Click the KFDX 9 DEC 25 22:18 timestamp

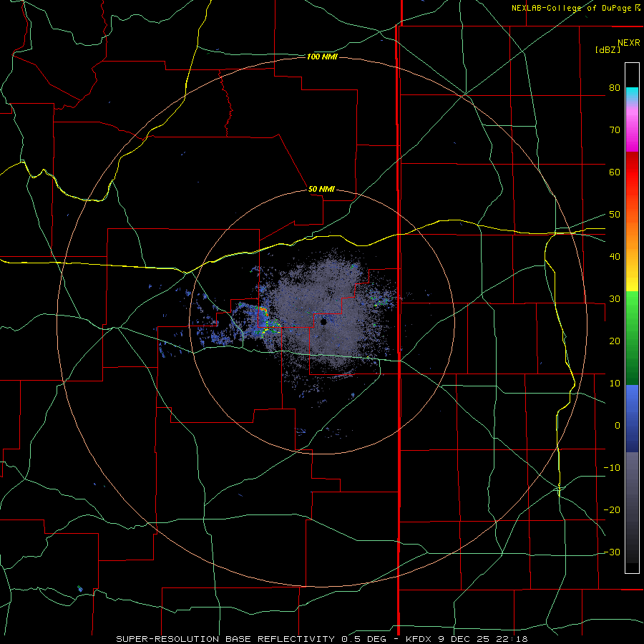pyautogui.click(x=467, y=639)
